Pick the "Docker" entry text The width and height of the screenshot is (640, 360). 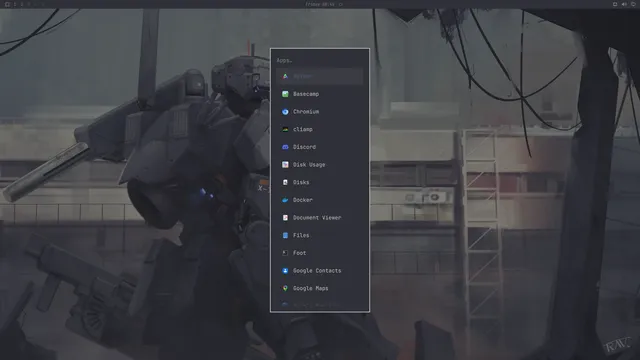coord(302,200)
